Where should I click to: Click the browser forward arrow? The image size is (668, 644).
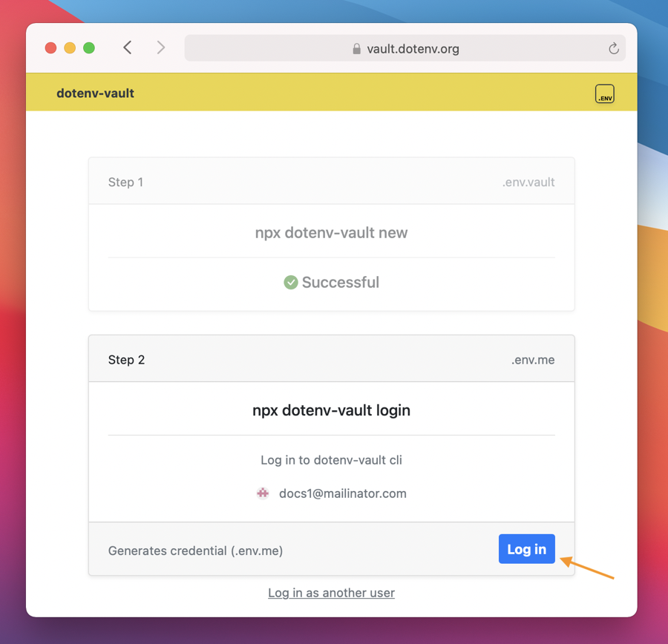pyautogui.click(x=161, y=47)
